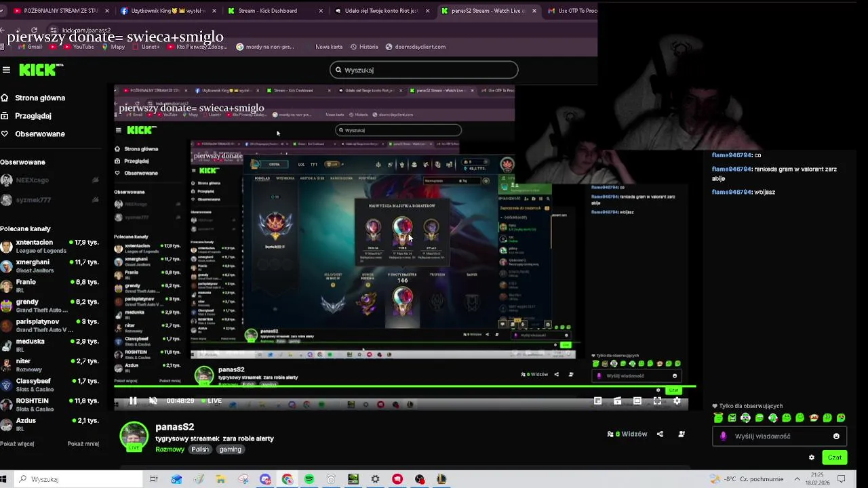
Task: Open the Kick hamburger menu
Action: pos(6,70)
